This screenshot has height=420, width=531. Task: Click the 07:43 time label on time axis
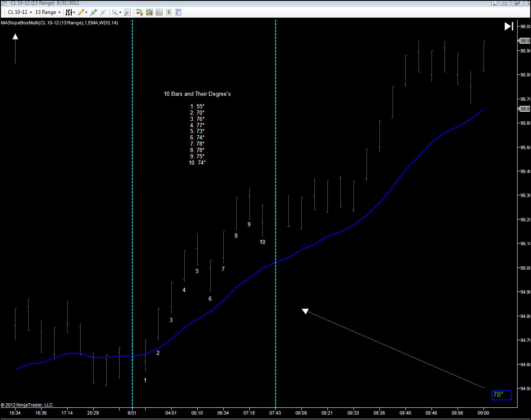click(x=275, y=413)
